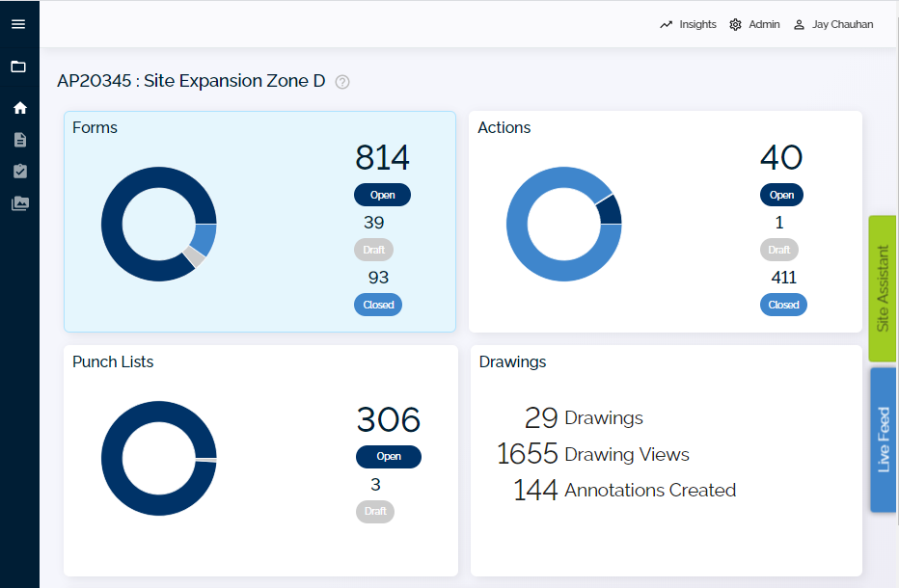Open the drawings image icon in the sidebar
Screen dimensions: 899x588
19,203
